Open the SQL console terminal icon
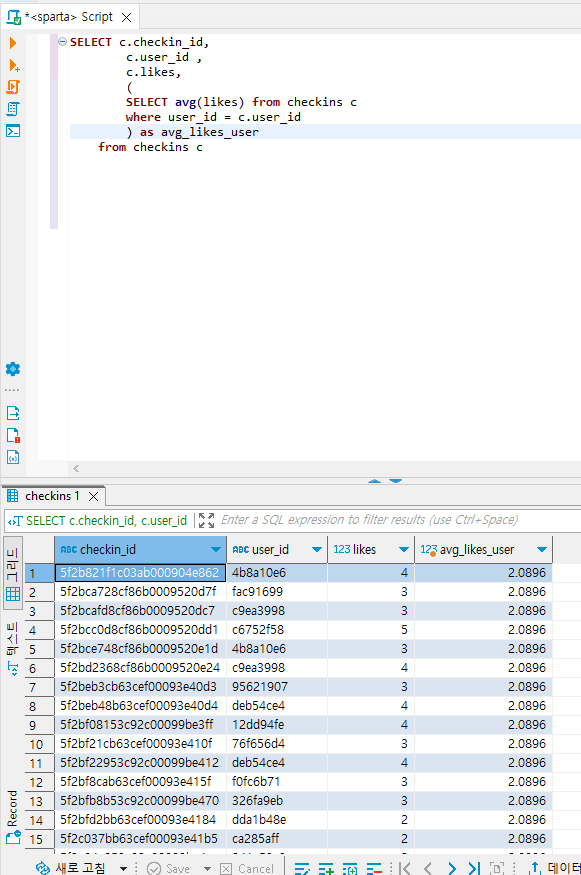Viewport: 581px width, 875px height. coord(13,131)
